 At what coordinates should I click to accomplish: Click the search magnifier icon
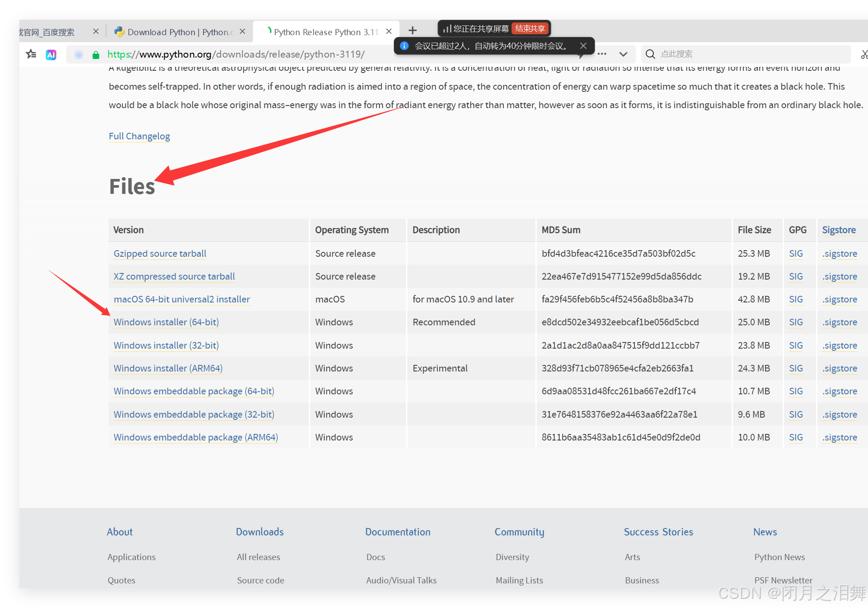650,54
